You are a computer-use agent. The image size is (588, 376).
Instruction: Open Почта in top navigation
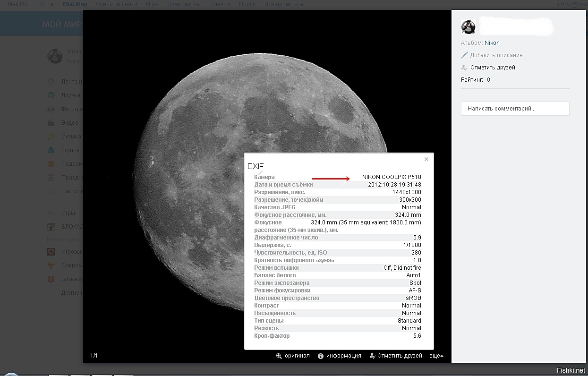tap(45, 4)
